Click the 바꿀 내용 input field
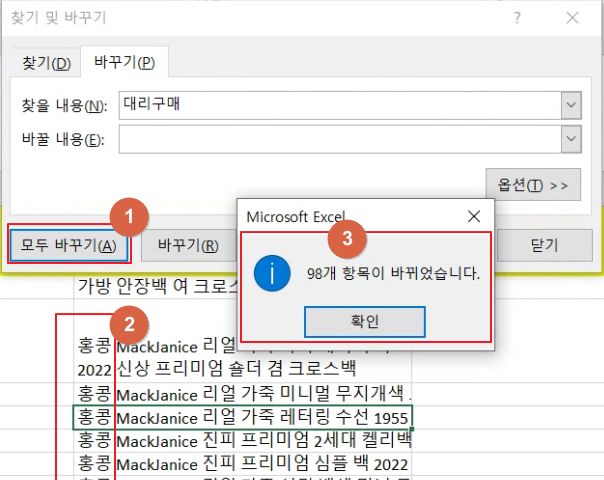Viewport: 604px width, 480px height. click(340, 139)
